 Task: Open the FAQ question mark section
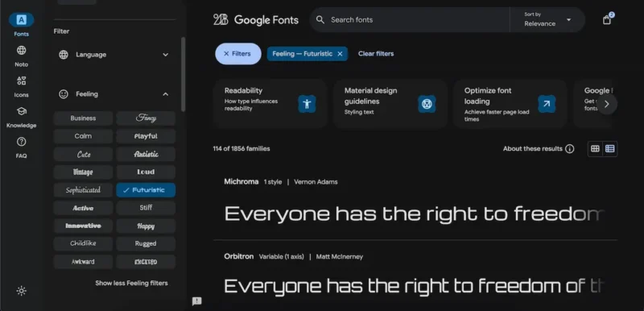click(22, 147)
